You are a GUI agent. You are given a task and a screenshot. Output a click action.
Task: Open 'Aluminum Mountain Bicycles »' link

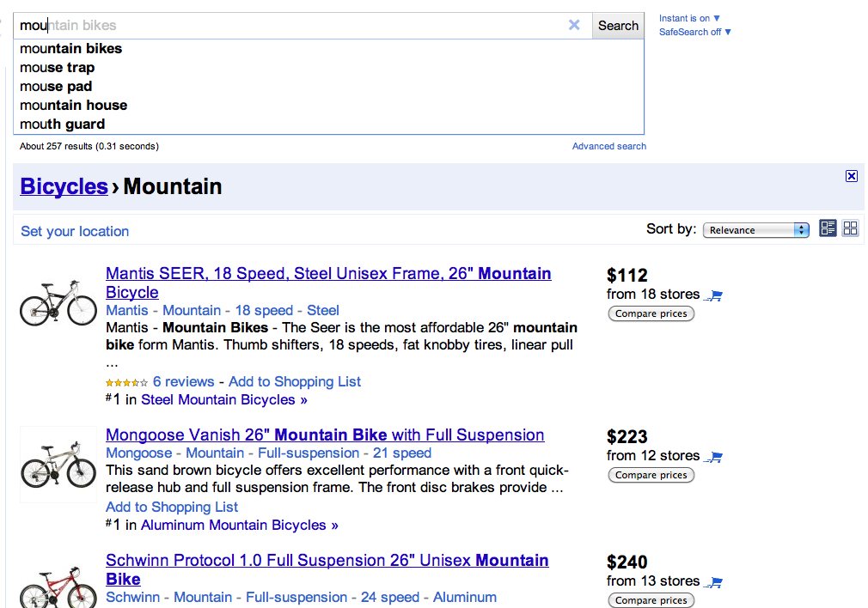pyautogui.click(x=240, y=525)
